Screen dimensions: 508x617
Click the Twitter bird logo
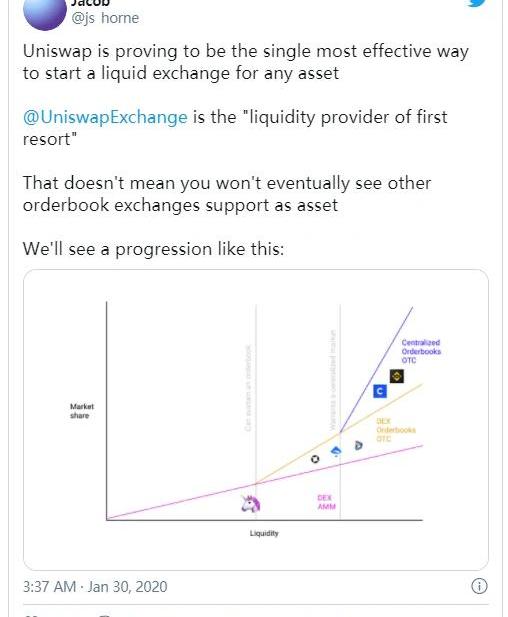pyautogui.click(x=477, y=3)
